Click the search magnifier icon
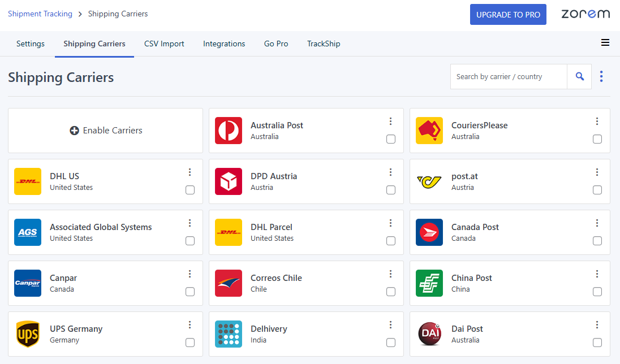Screen dimensions: 620x364 pyautogui.click(x=579, y=76)
